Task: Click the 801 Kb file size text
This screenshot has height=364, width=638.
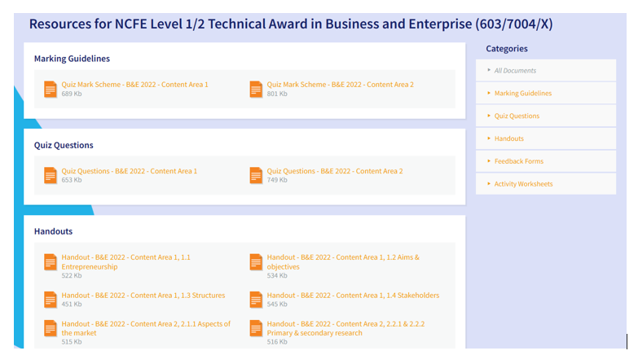Action: tap(277, 94)
